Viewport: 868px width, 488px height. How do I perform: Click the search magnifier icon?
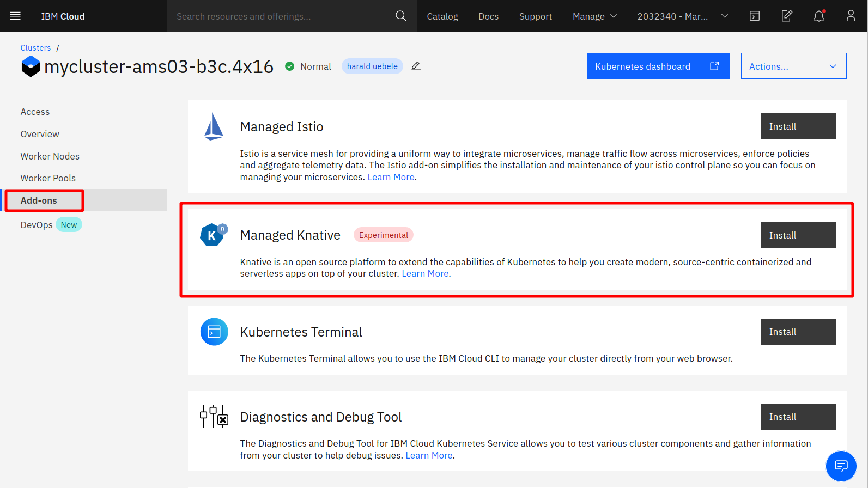(400, 16)
